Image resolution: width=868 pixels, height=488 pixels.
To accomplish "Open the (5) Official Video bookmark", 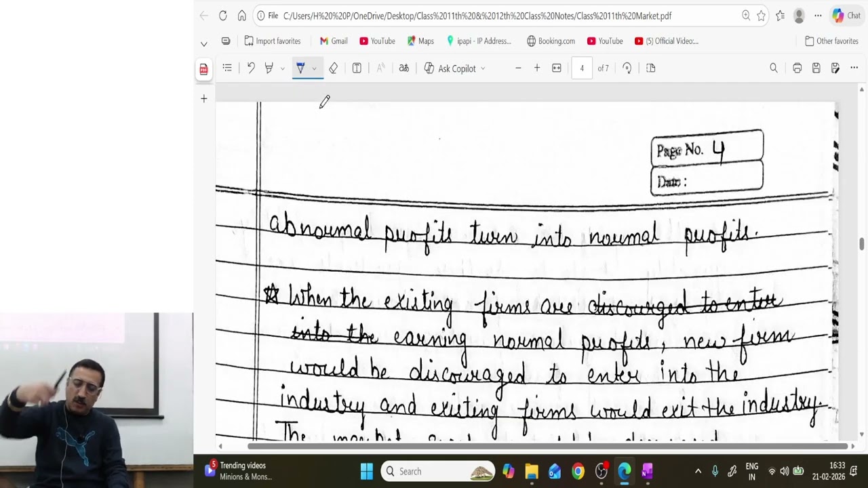I will click(x=667, y=41).
